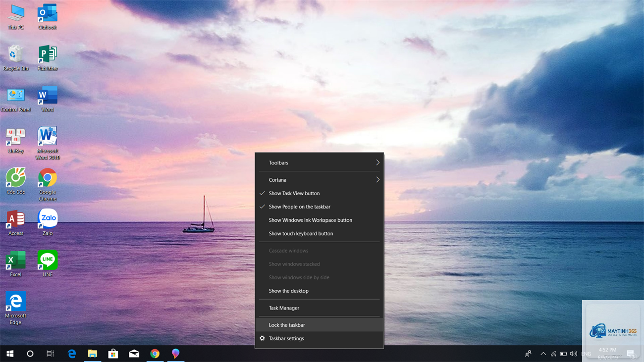Screen dimensions: 644x362
Task: Select the Cốc Cốc browser icon
Action: [16, 182]
